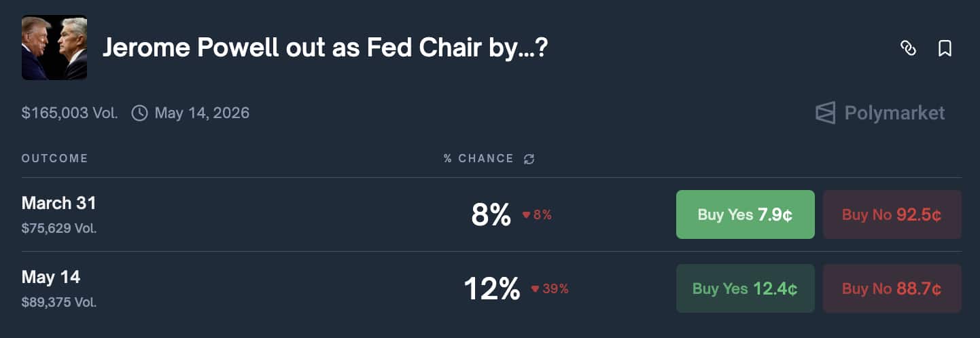Click the 8% chance value

491,215
